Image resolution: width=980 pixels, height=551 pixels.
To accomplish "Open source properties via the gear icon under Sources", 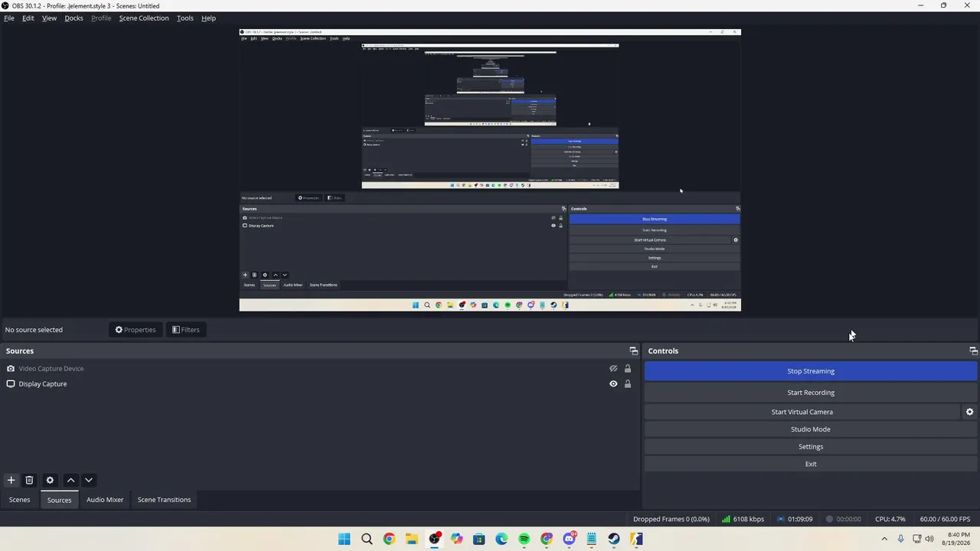I will point(50,480).
